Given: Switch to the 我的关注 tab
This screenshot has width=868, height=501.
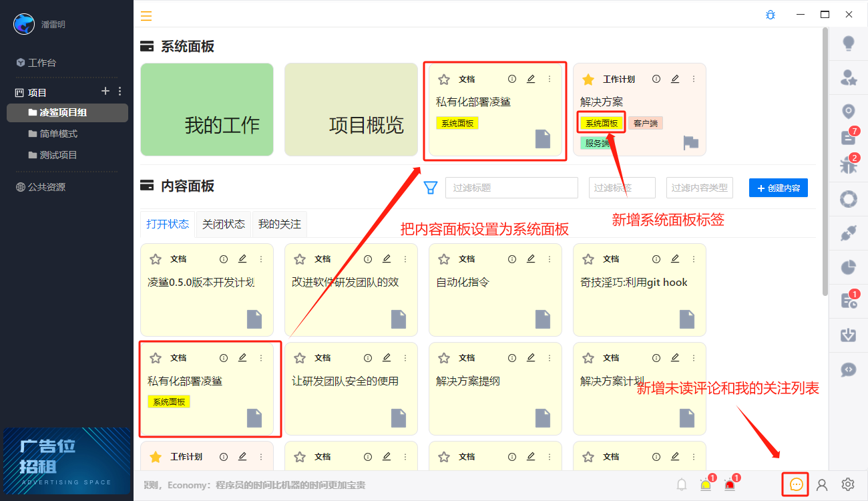Looking at the screenshot, I should point(280,224).
